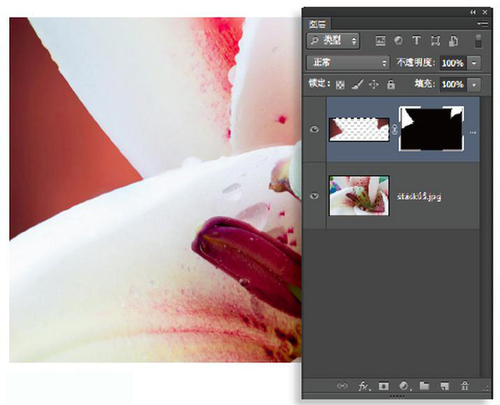Open blend mode dropdown 正常
This screenshot has width=500, height=405.
click(x=348, y=63)
